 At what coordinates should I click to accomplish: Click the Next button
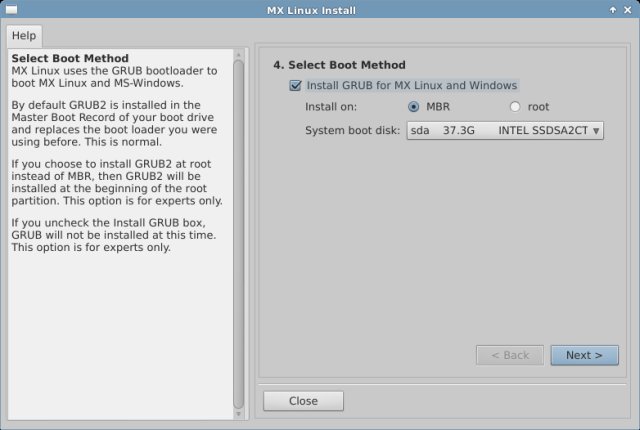pos(584,355)
